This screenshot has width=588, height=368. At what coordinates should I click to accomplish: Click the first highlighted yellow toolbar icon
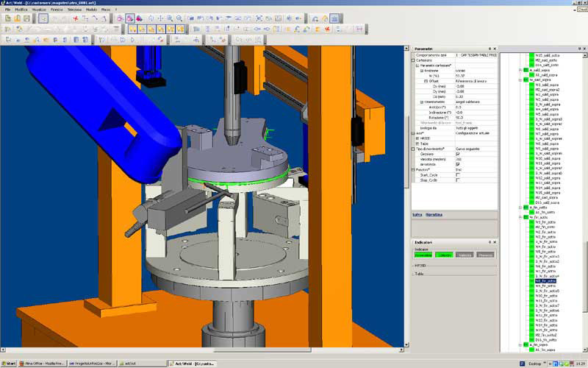133,29
